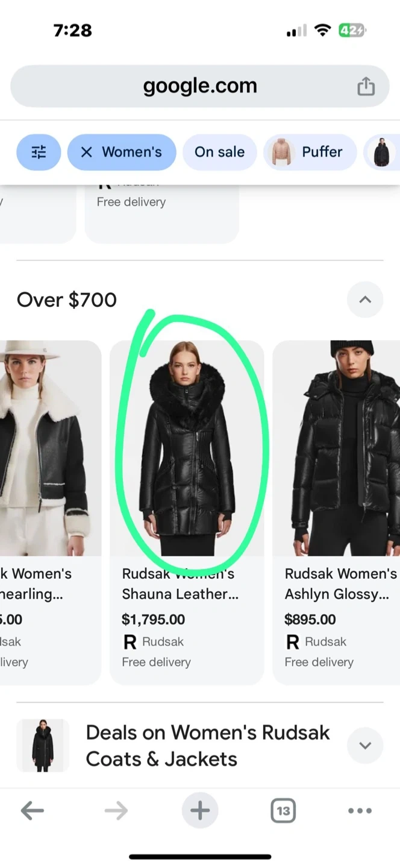Enable the On sale filter
The image size is (400, 868).
coord(219,152)
